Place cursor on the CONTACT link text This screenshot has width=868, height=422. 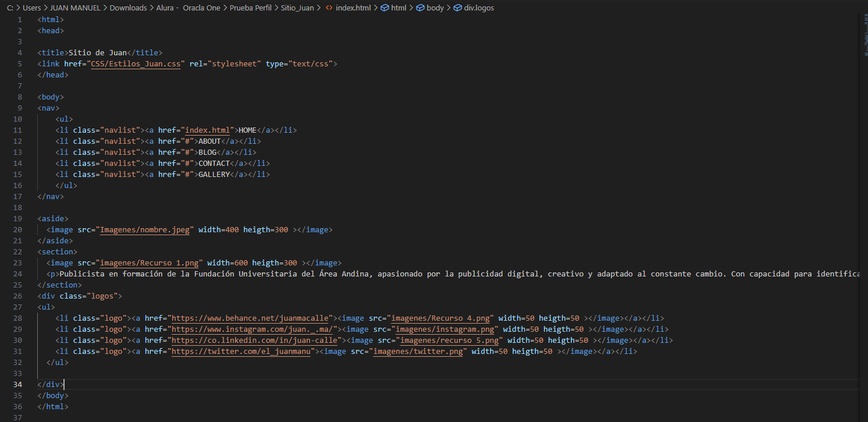pyautogui.click(x=214, y=163)
